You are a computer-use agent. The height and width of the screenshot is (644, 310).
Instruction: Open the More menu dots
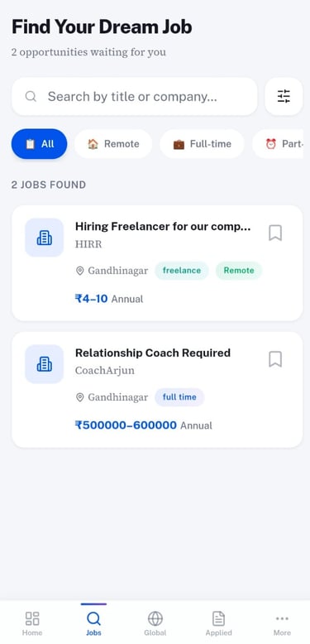[x=282, y=618]
